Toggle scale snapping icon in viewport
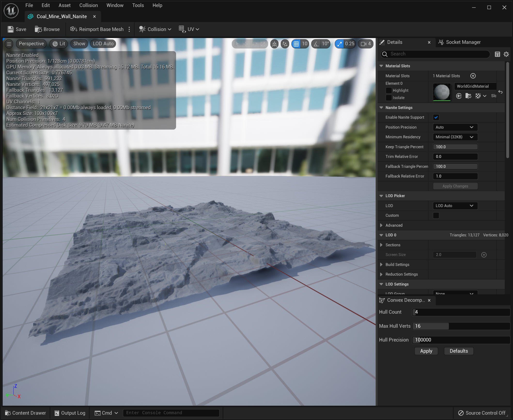Viewport: 513px width, 420px height. [x=339, y=44]
